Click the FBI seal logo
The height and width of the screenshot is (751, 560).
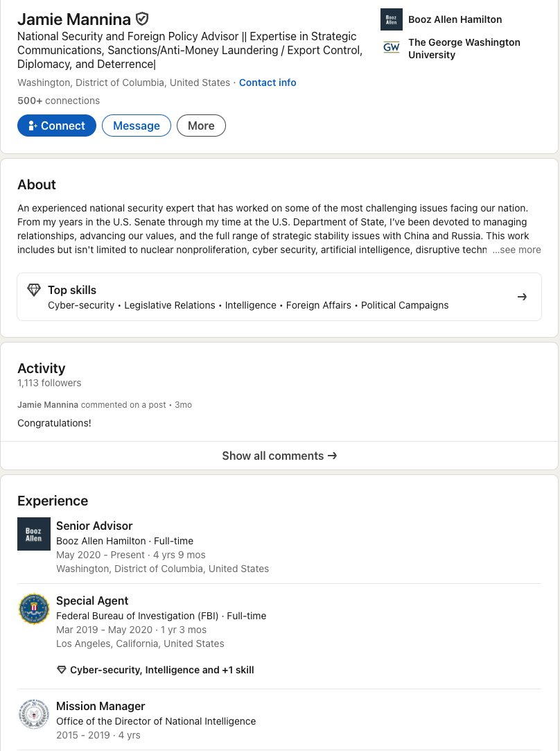pos(34,609)
